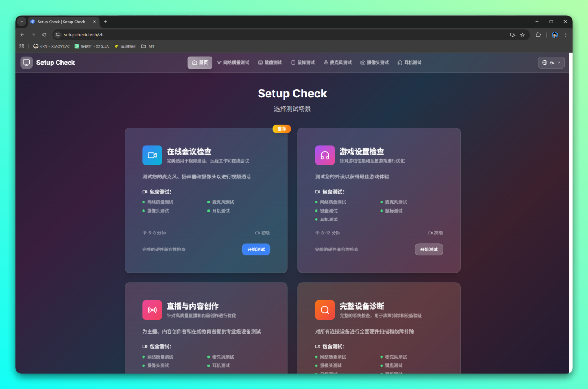
Task: Click the blue video camera icon of 在线会议检查
Action: (152, 155)
